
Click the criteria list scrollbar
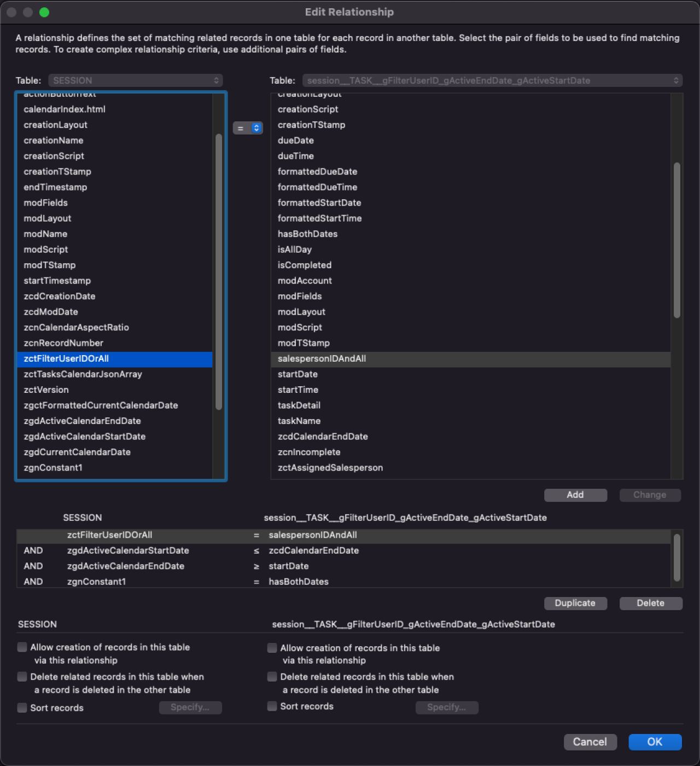click(x=677, y=558)
